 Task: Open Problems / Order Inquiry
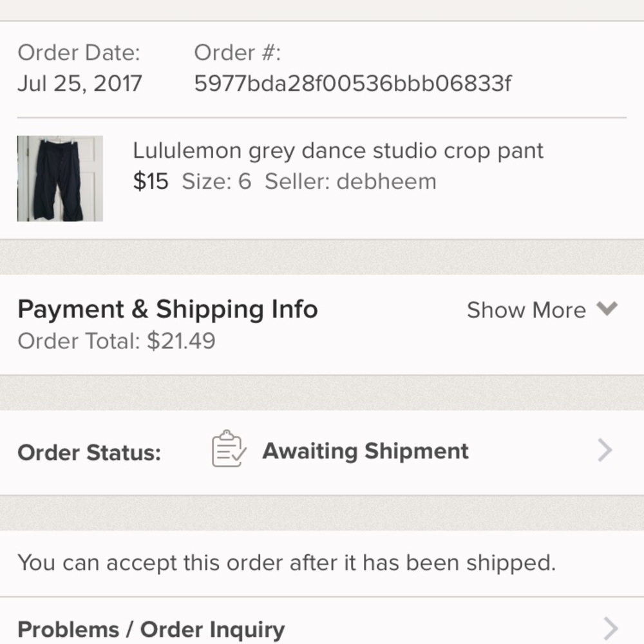click(151, 629)
